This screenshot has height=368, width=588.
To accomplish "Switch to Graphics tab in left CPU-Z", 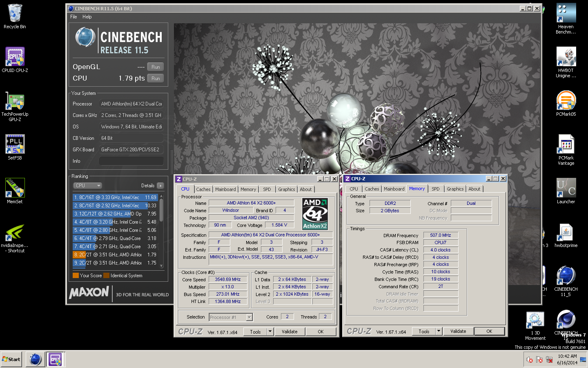I will [x=287, y=189].
